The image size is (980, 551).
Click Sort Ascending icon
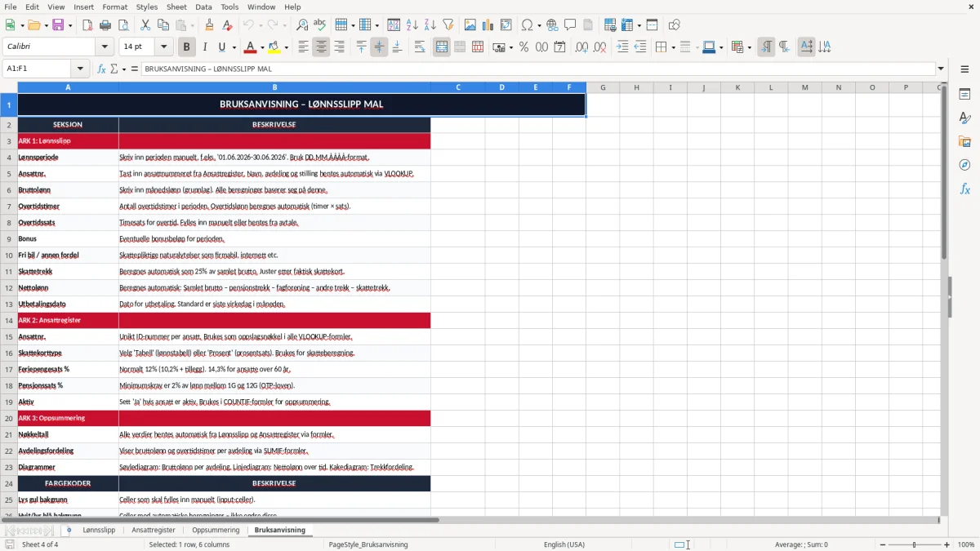click(x=412, y=25)
